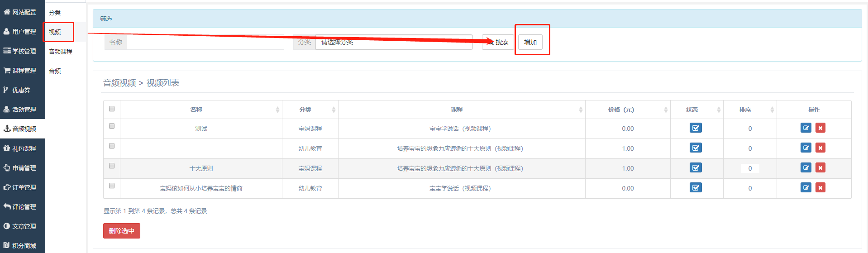Click the video name 宝妈该如何从小培养宝宝的情商
Image resolution: width=868 pixels, height=253 pixels.
tap(201, 188)
